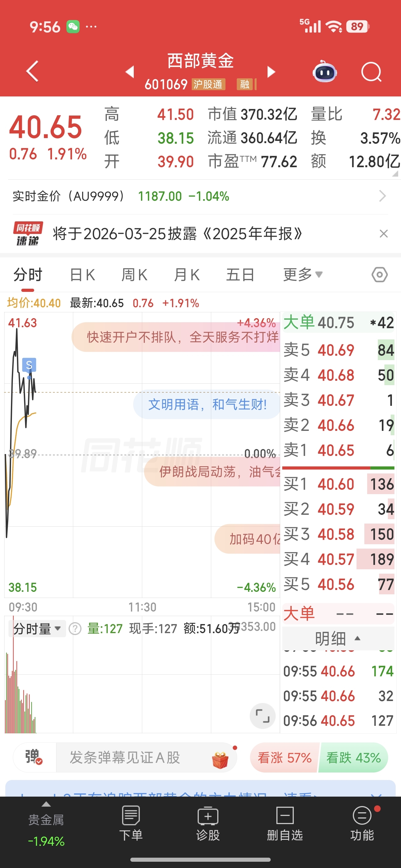Image resolution: width=401 pixels, height=868 pixels.
Task: Open the 诊股 diagnosis icon
Action: point(208,823)
